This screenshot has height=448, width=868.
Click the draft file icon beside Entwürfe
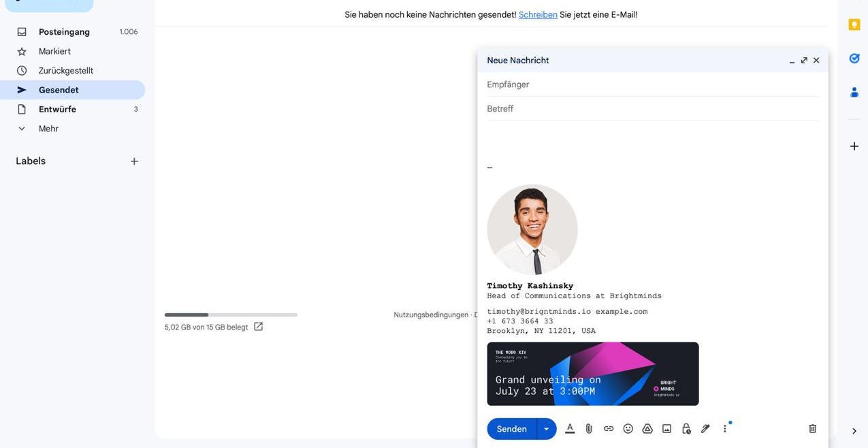22,109
